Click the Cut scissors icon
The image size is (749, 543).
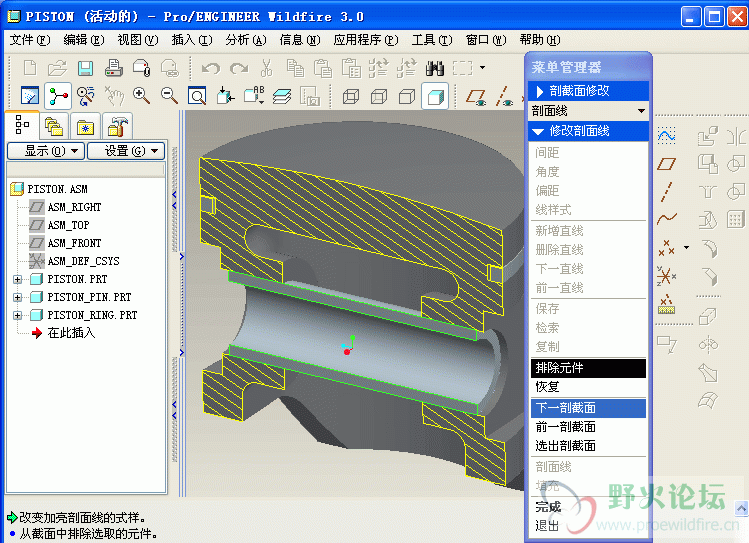(x=267, y=68)
